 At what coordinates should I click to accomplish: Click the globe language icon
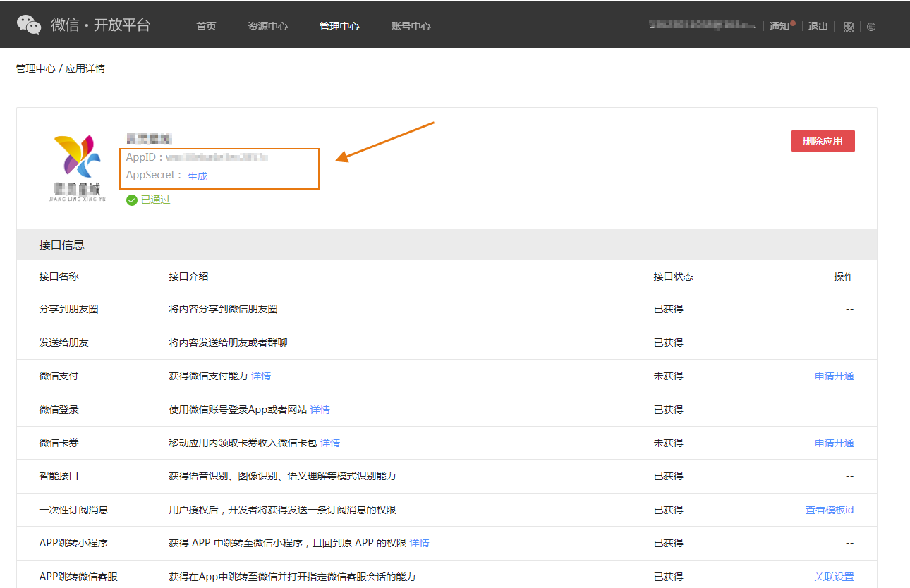click(871, 27)
